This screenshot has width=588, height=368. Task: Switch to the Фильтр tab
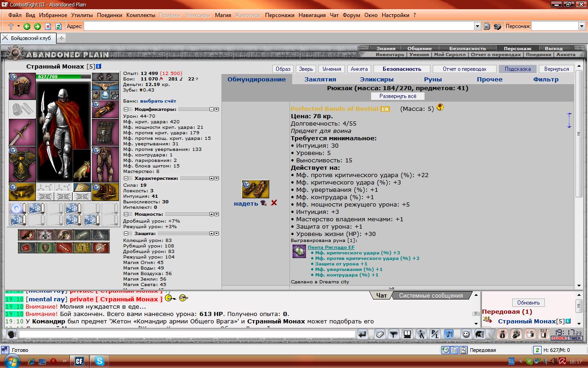(x=546, y=79)
